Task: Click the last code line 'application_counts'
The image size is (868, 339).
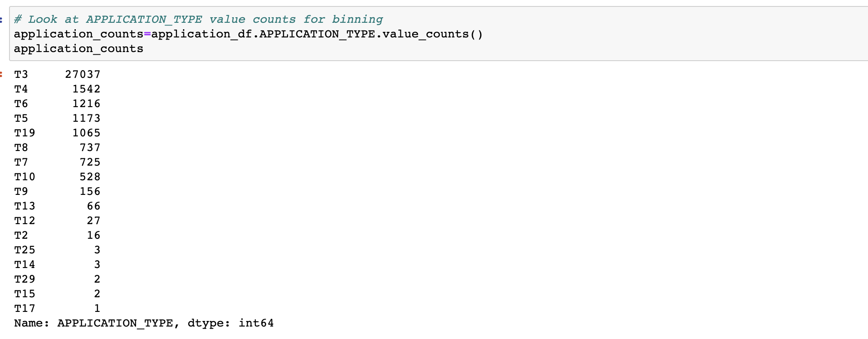Action: pyautogui.click(x=78, y=49)
